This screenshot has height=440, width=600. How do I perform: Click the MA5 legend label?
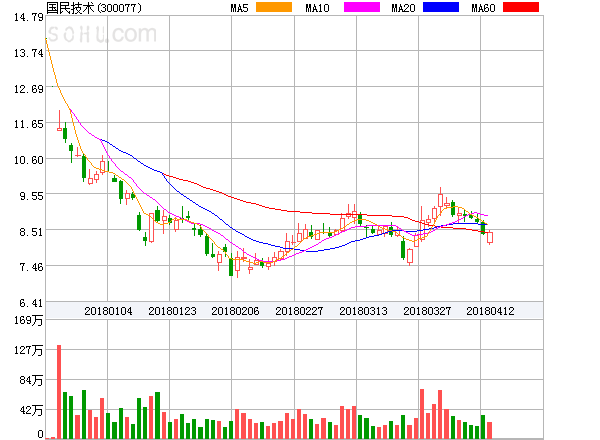coord(239,8)
